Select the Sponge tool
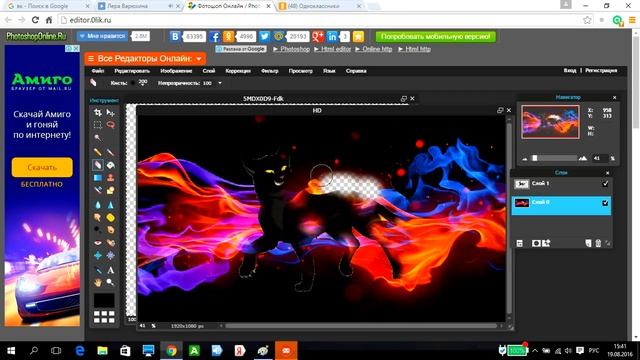The width and height of the screenshot is (640, 360). pos(110,218)
